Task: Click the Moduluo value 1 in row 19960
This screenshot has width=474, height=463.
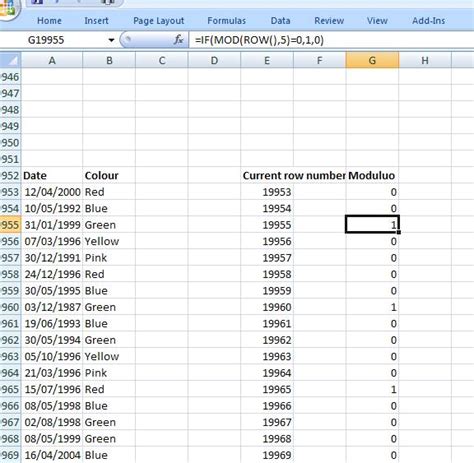Action: (x=372, y=307)
